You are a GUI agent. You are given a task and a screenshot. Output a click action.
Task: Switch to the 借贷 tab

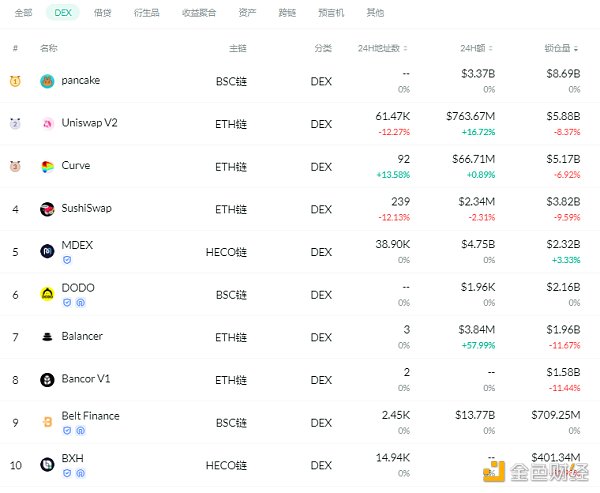click(102, 14)
